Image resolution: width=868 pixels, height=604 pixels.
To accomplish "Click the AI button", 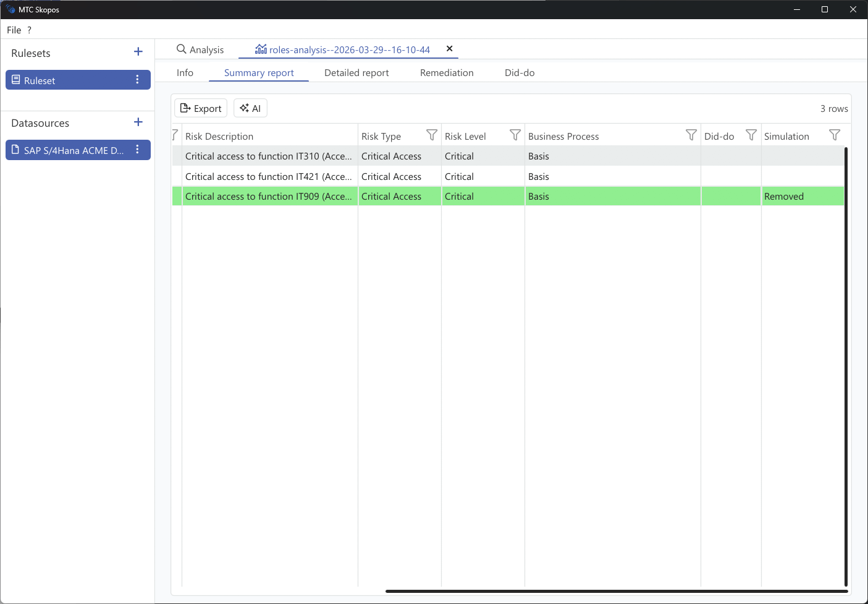I will tap(250, 108).
